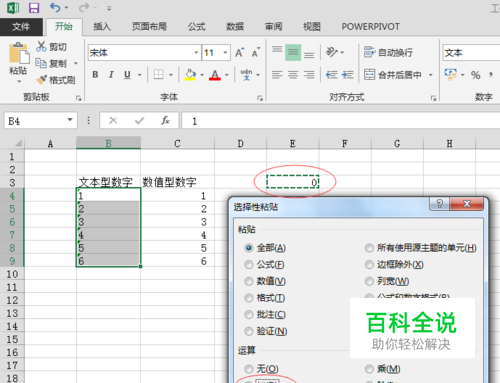Apply the yellow fill color bucket

tap(190, 75)
